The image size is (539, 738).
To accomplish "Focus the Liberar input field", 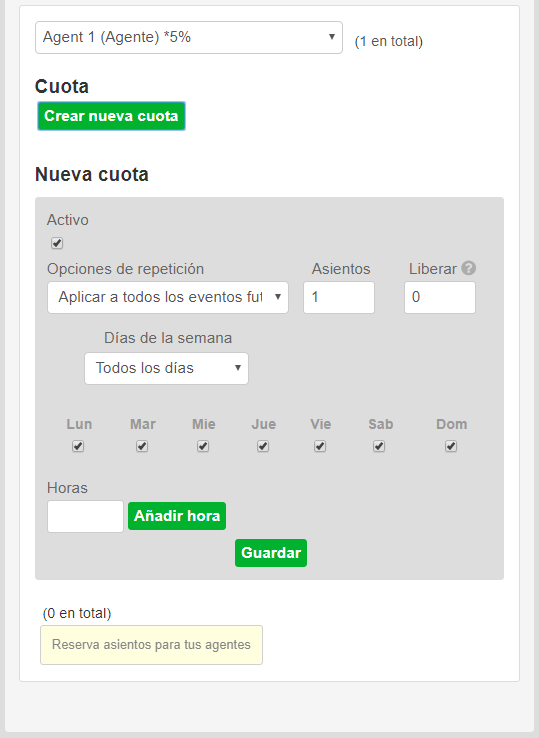I will tap(440, 297).
